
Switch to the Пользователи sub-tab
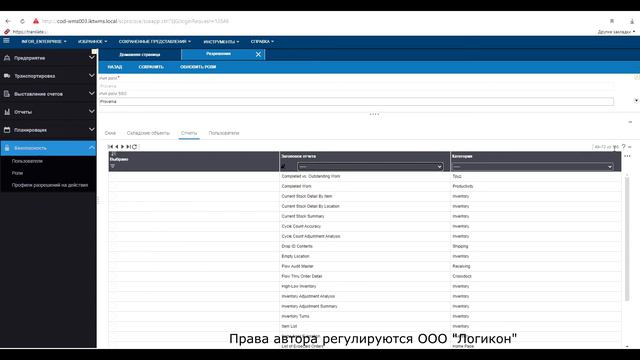[x=224, y=133]
